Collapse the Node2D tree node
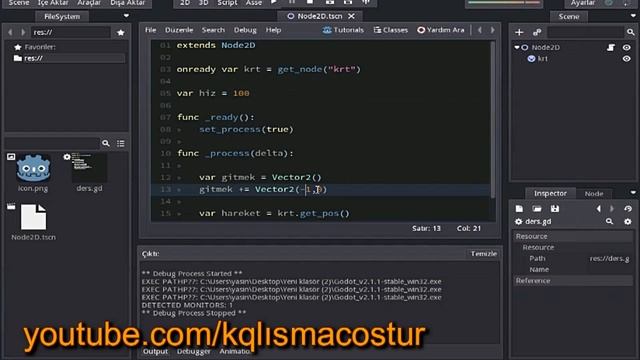 pos(517,47)
